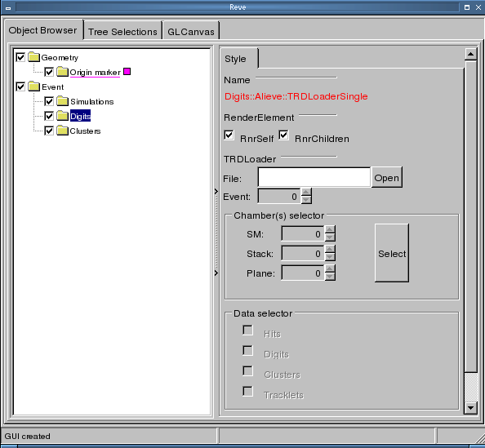
Task: Uncheck the Simulations tree checkbox
Action: click(x=49, y=101)
